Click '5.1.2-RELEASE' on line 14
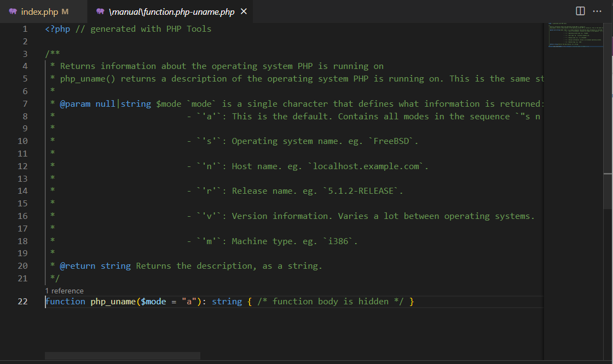Image resolution: width=613 pixels, height=364 pixels. 361,191
